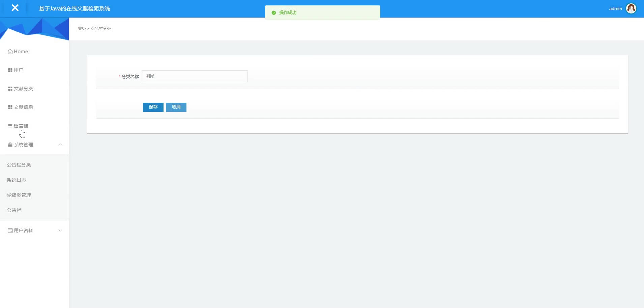Click the 保存 button
Image resolution: width=644 pixels, height=308 pixels.
(153, 107)
